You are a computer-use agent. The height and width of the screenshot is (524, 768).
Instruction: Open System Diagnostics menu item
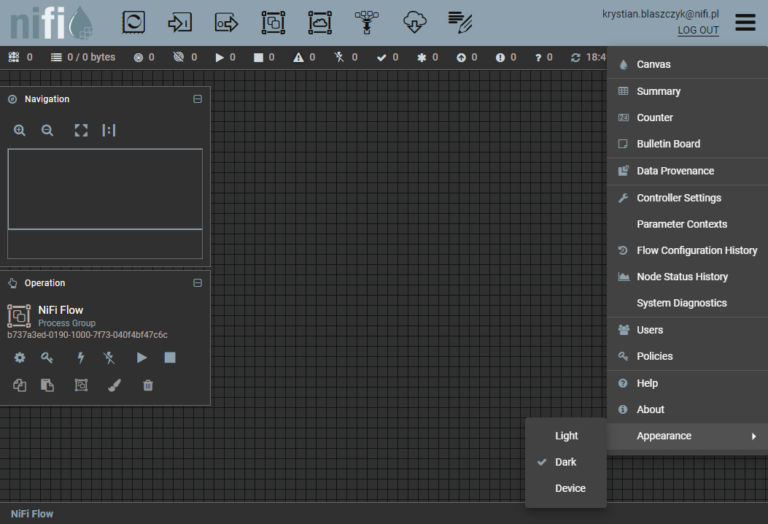pos(687,303)
